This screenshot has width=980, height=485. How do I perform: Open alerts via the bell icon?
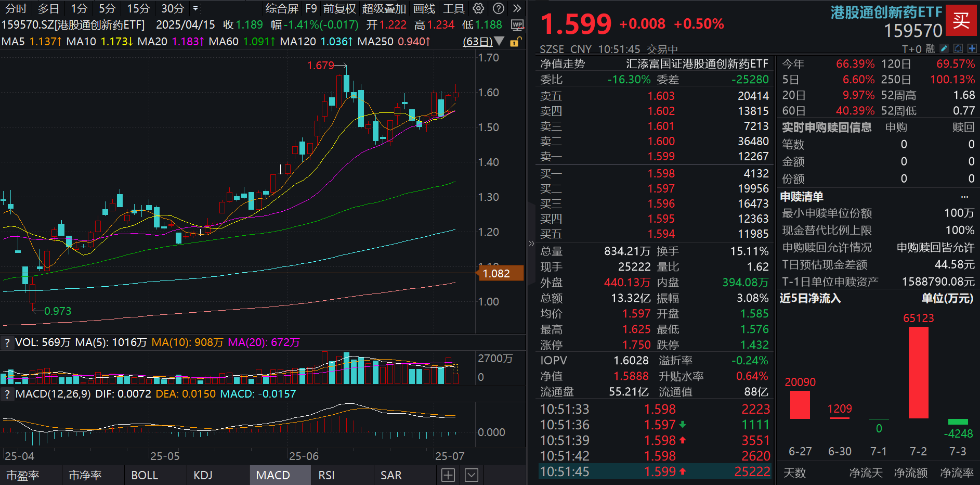(x=957, y=48)
